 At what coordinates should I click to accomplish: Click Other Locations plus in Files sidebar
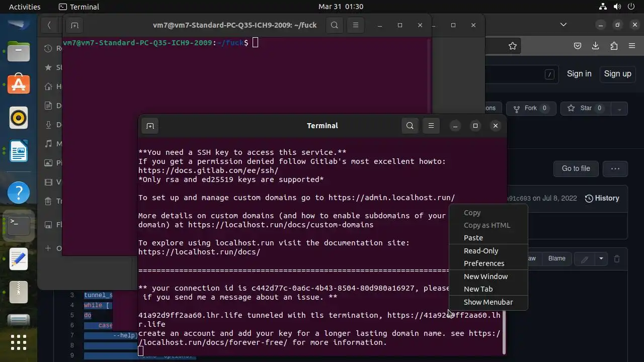(x=48, y=248)
